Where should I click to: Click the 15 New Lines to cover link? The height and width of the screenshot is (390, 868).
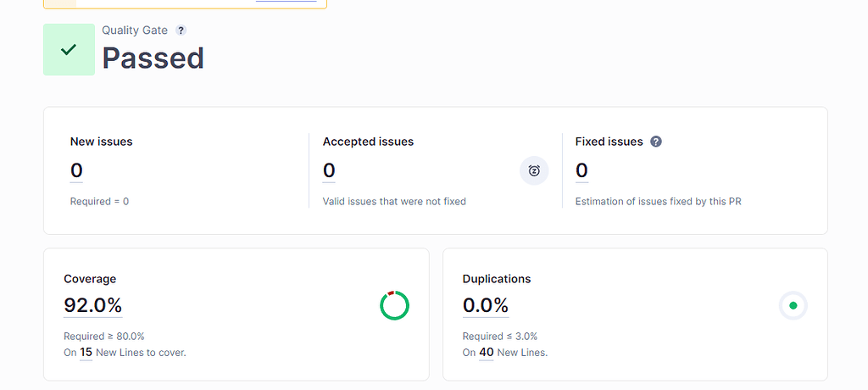[x=86, y=352]
